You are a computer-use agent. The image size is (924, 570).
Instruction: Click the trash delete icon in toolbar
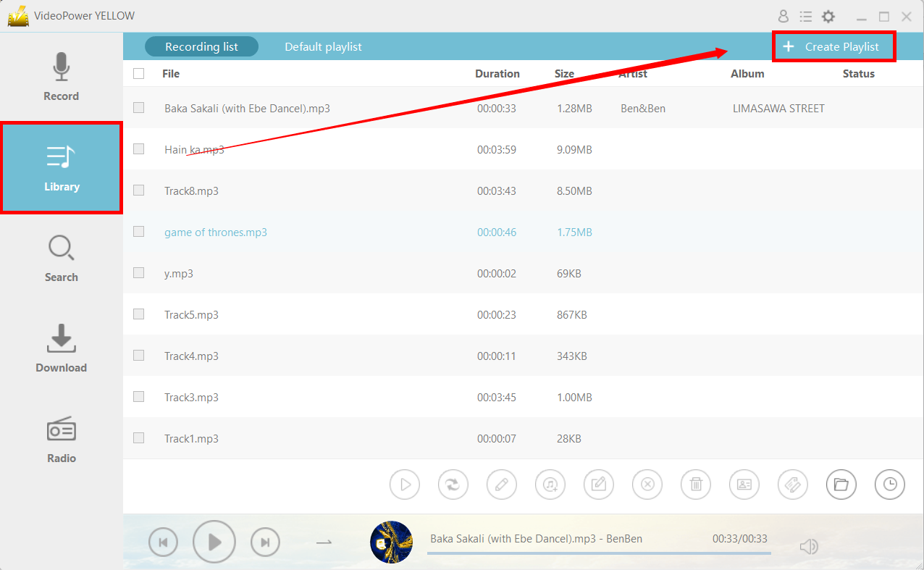(x=695, y=485)
